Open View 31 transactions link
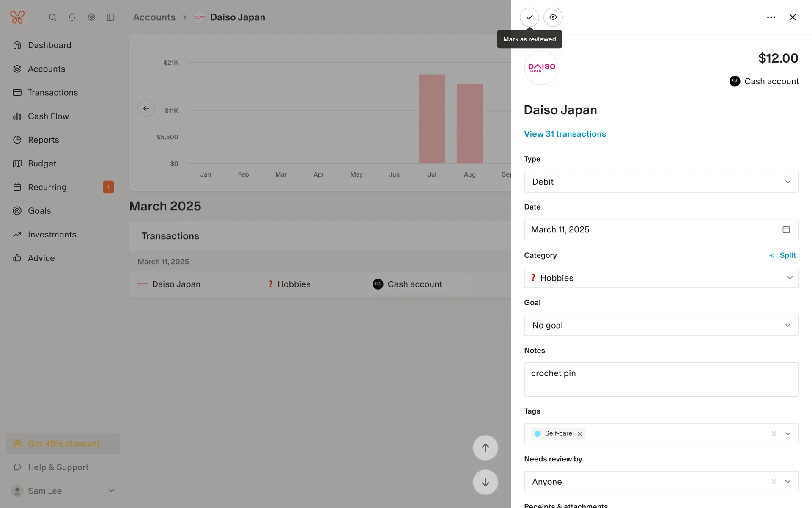Viewport: 812px width, 508px height. [565, 134]
